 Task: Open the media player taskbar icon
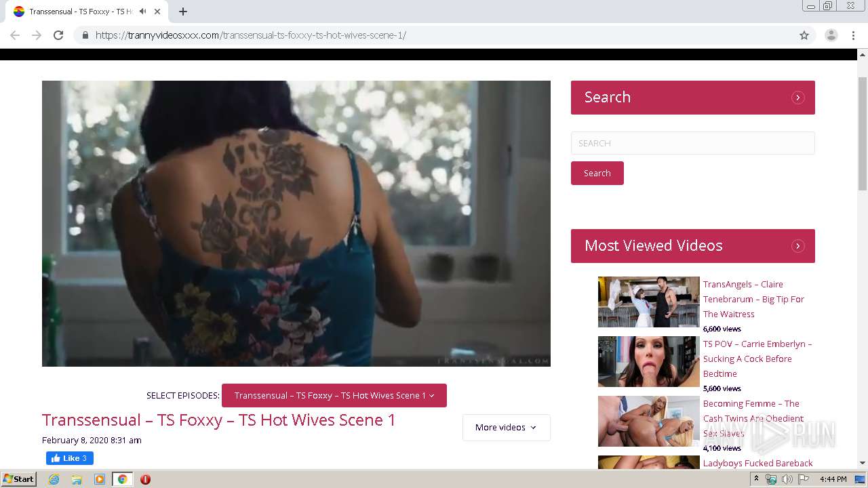tap(100, 479)
